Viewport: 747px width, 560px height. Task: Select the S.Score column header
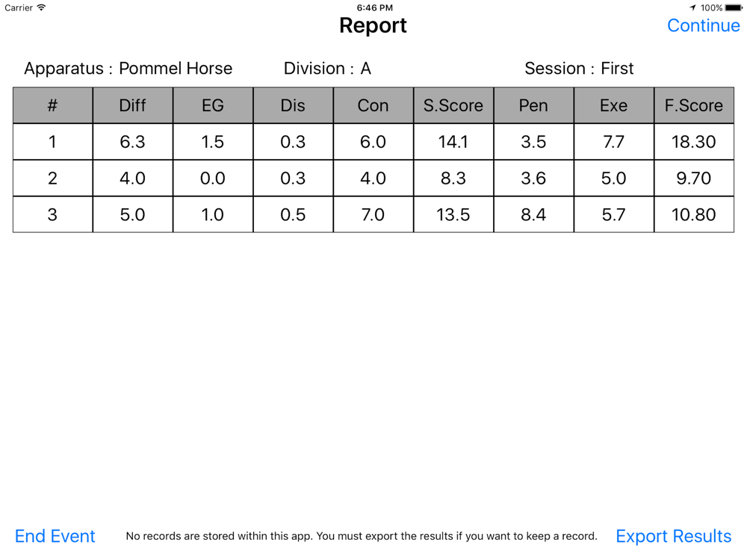[x=453, y=105]
